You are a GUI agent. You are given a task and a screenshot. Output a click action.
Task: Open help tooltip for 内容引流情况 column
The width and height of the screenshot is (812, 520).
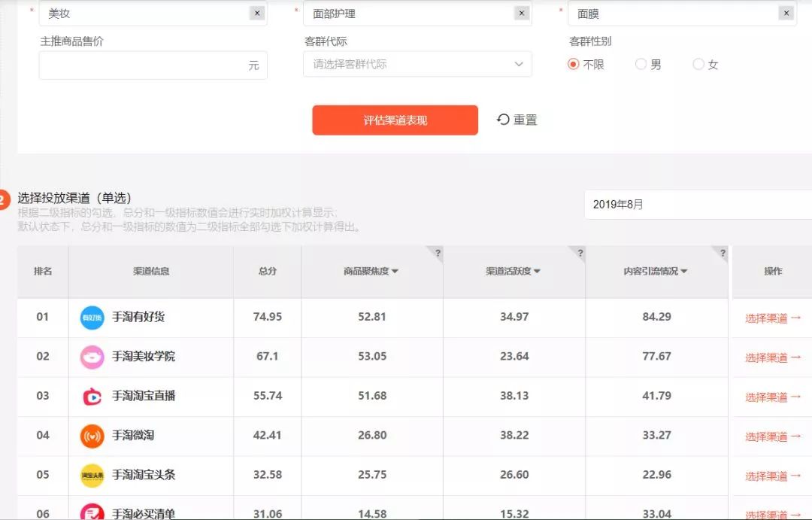(x=723, y=253)
